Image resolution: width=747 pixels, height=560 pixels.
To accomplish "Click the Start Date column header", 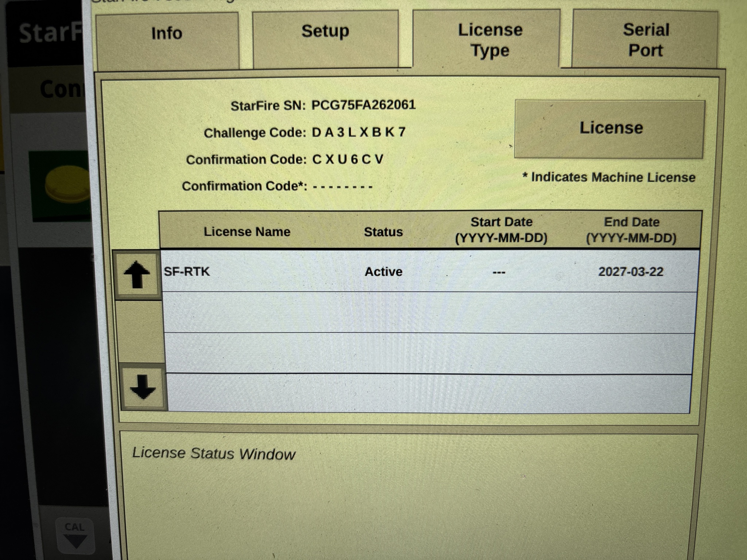I will (501, 230).
